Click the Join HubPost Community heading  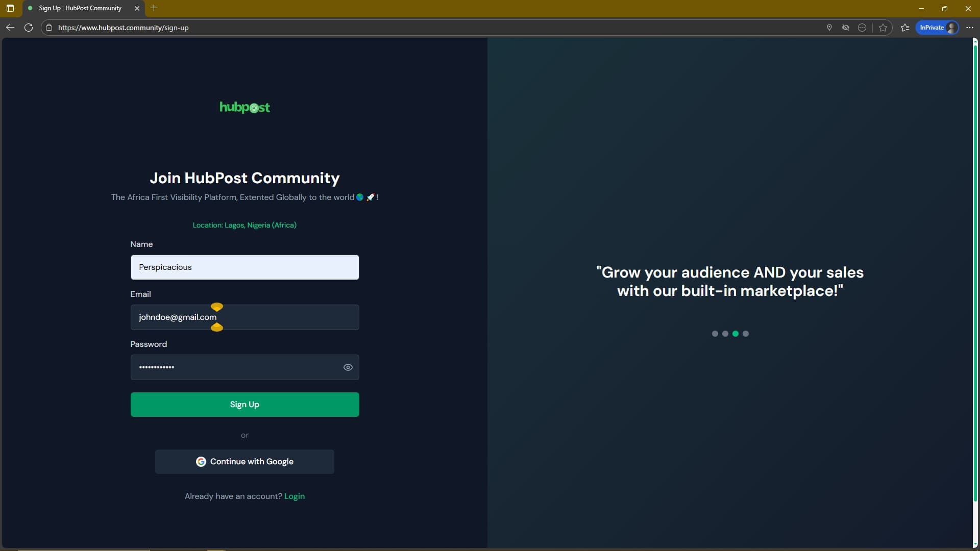244,178
